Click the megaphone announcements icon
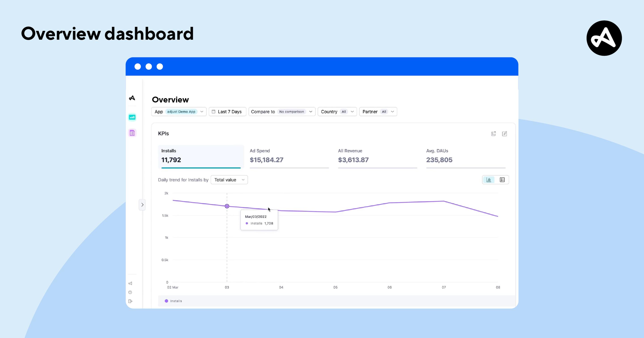644x338 pixels. 130,283
